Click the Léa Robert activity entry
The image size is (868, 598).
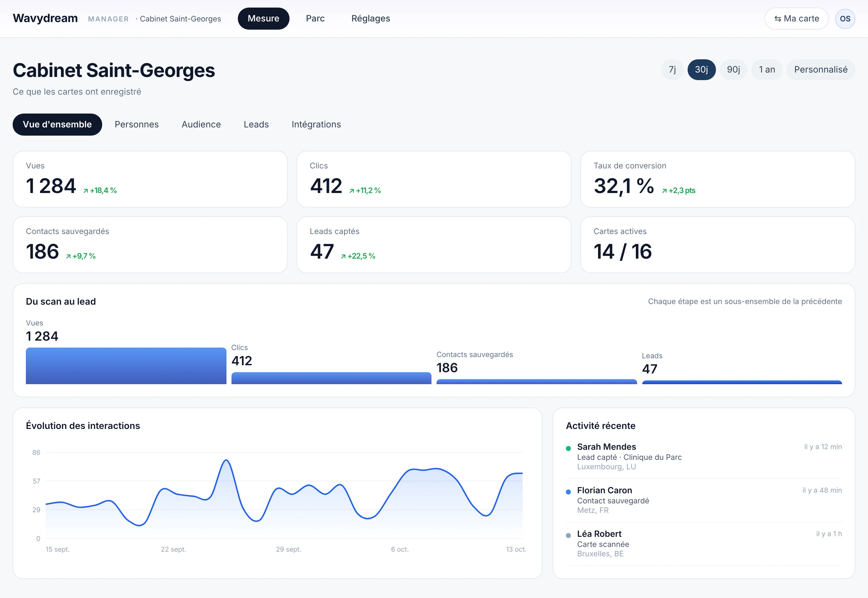[x=704, y=543]
